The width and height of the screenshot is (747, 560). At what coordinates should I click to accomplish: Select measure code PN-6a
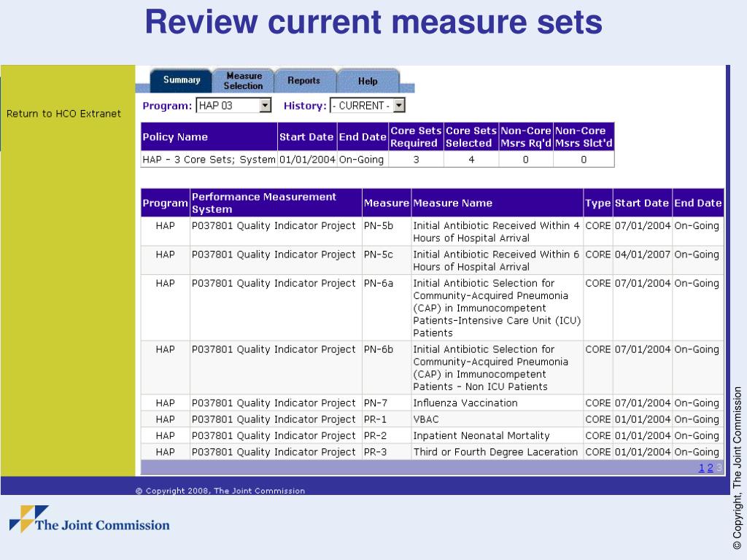379,284
